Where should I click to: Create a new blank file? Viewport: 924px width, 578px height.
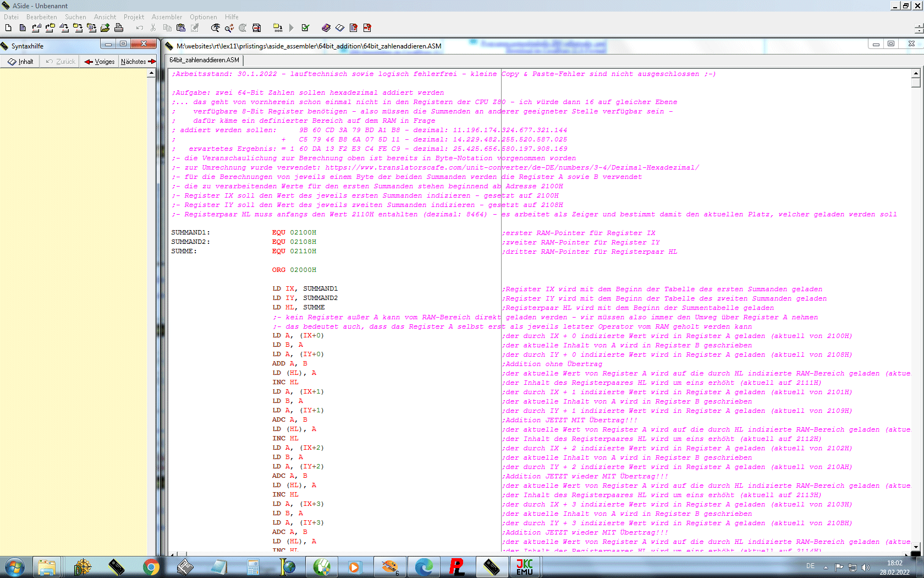click(x=8, y=28)
